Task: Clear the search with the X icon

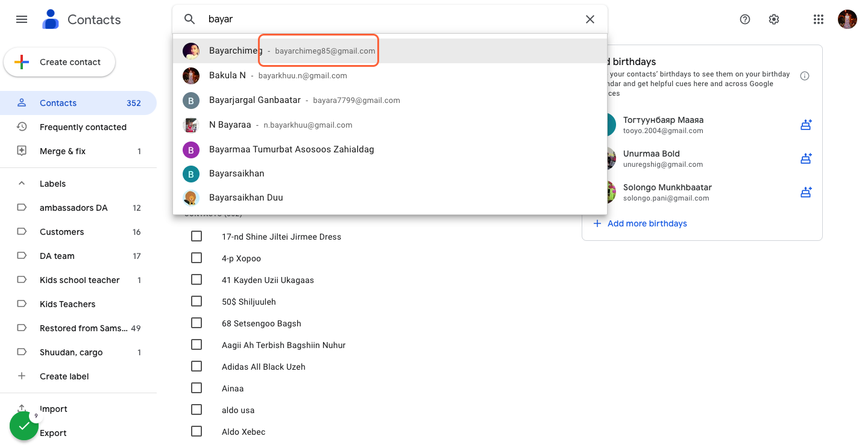Action: tap(590, 19)
